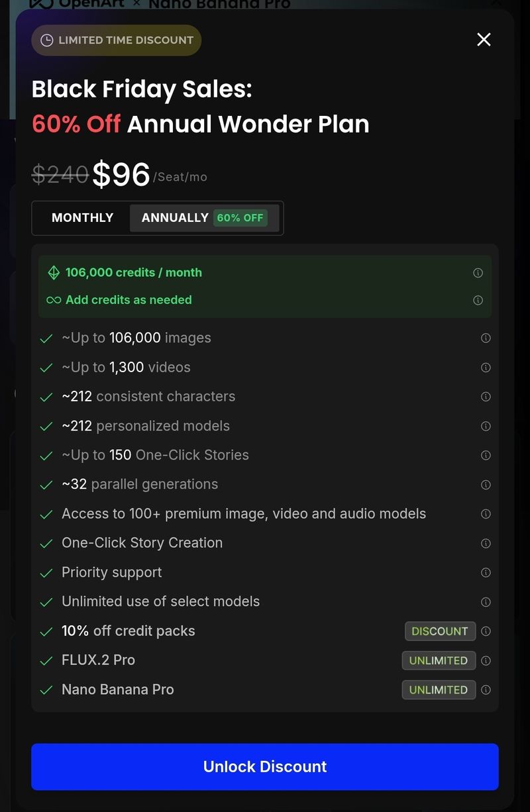Show info for Nano Banana Pro
The height and width of the screenshot is (812, 530).
486,689
